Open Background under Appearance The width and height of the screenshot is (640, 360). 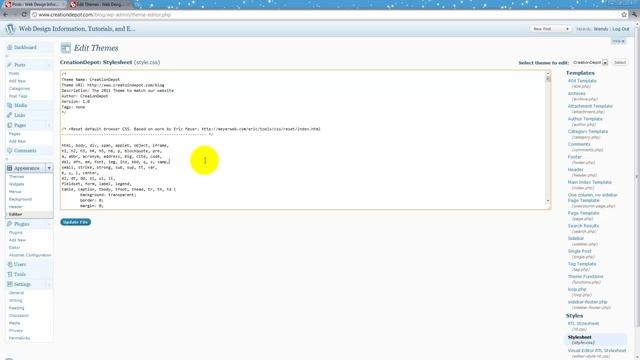(x=20, y=199)
